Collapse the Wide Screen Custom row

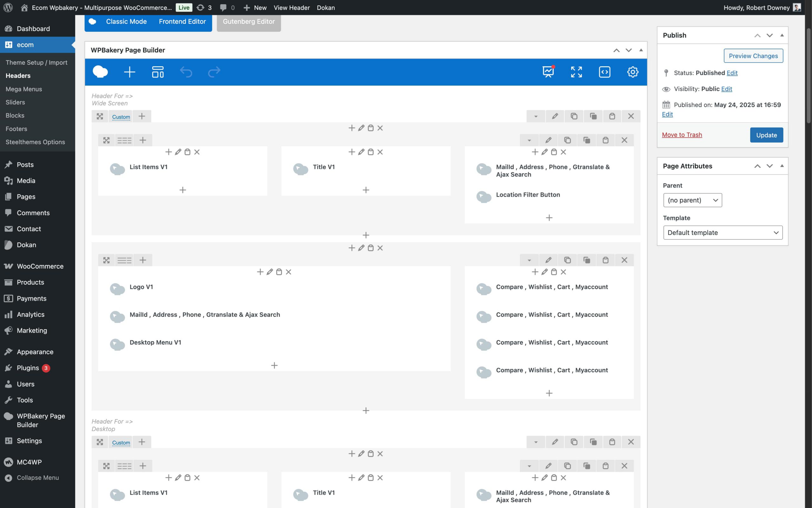click(536, 116)
